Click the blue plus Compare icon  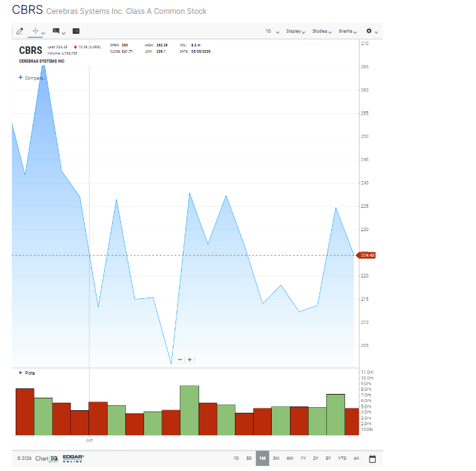click(x=21, y=78)
